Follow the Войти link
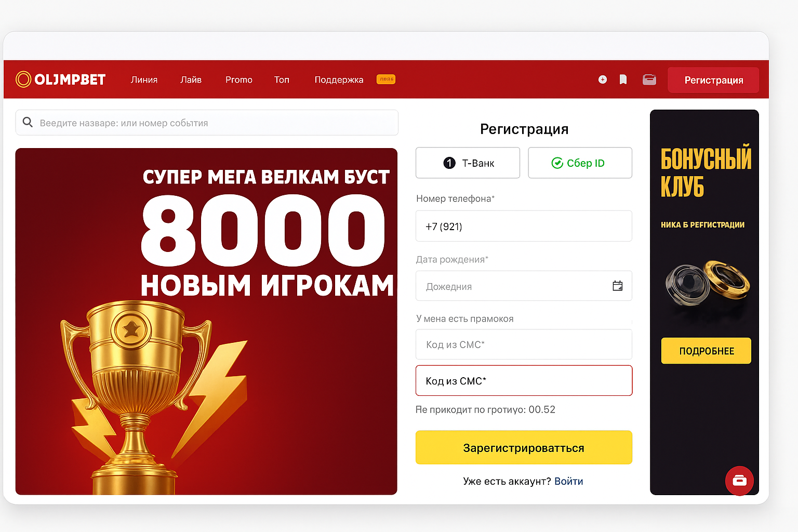The height and width of the screenshot is (532, 798). click(568, 481)
